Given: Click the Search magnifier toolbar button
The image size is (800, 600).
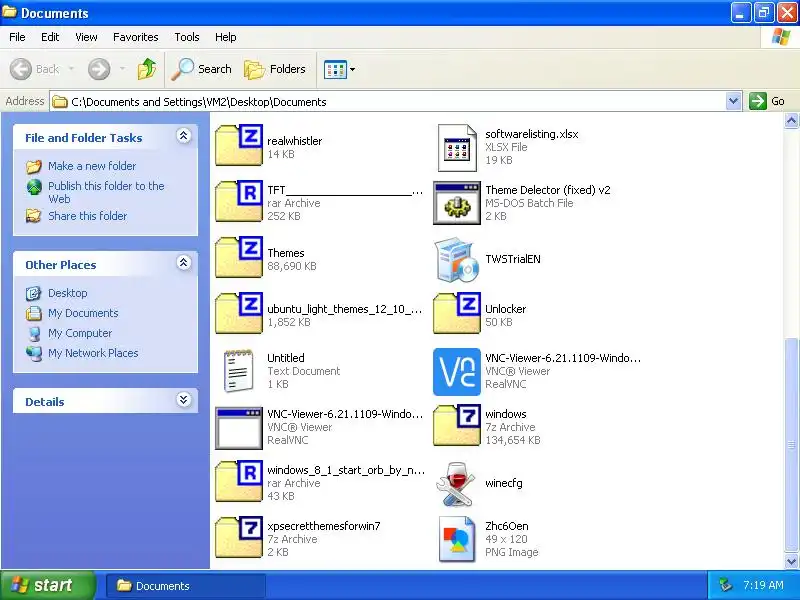Looking at the screenshot, I should (201, 69).
